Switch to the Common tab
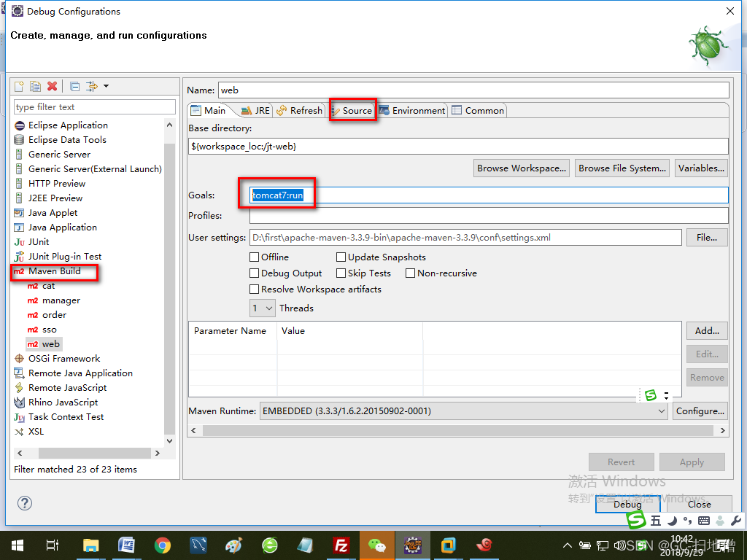This screenshot has height=560, width=747. (478, 111)
